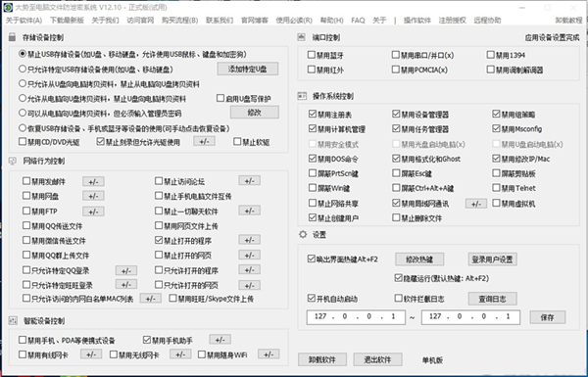
Task: Open +/- list for 只允许特定QQ登录
Action: coord(126,270)
